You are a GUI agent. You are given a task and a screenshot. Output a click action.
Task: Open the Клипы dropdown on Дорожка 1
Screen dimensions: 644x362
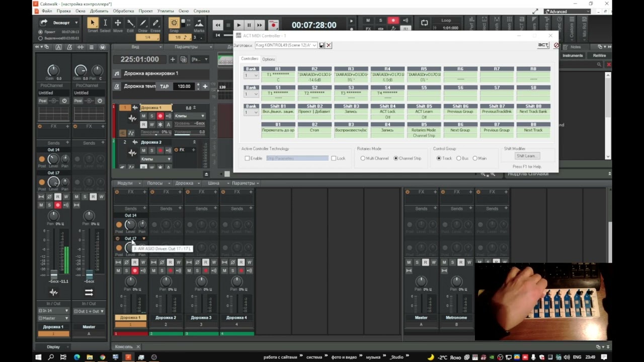click(190, 116)
